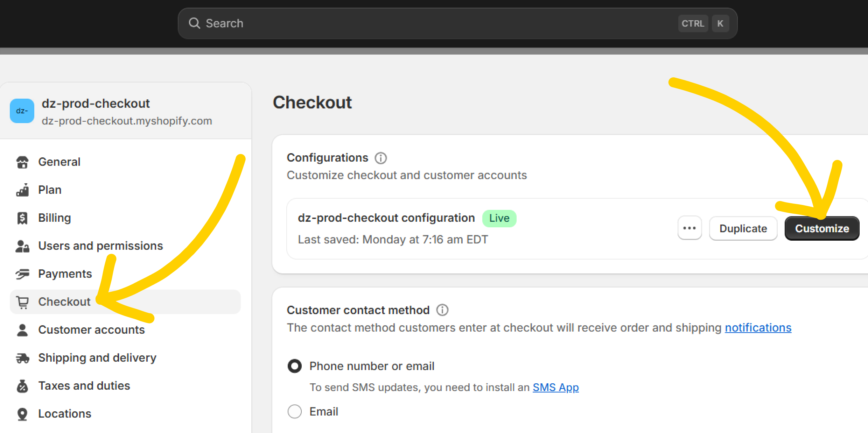
Task: Click the Taxes and duties percent icon
Action: tap(22, 386)
